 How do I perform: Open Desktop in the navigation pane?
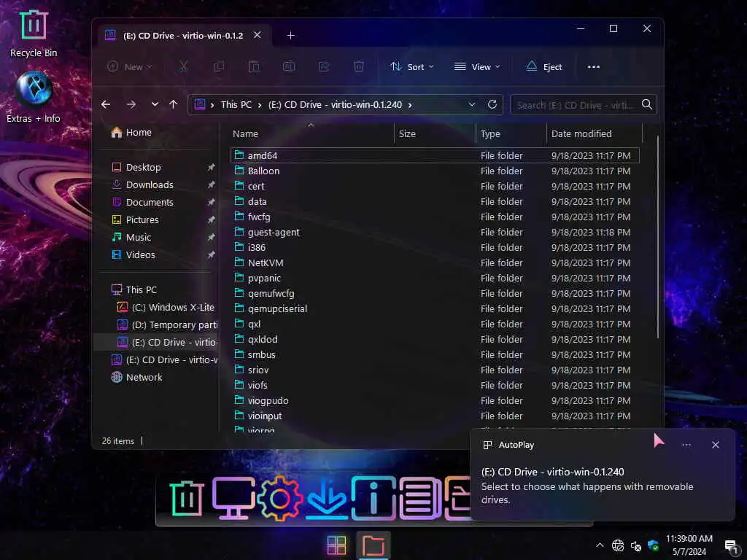tap(136, 167)
